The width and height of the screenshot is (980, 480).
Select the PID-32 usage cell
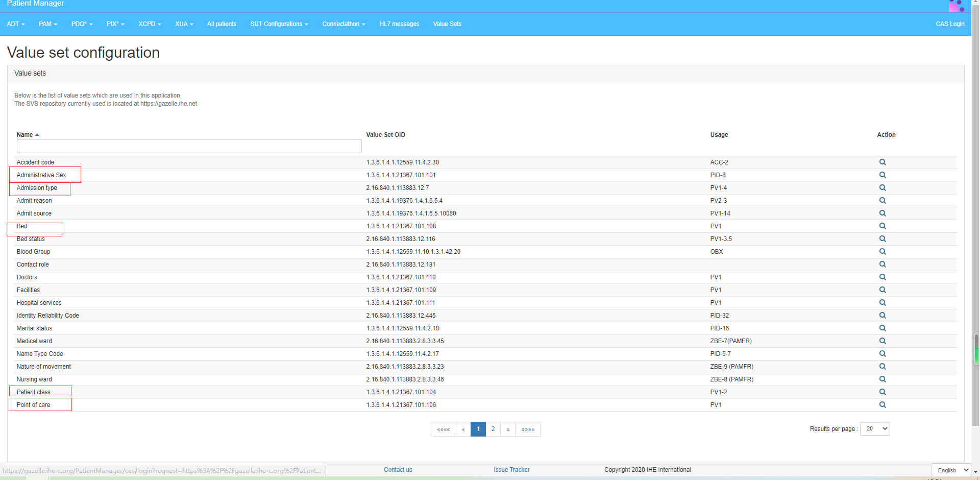(720, 316)
